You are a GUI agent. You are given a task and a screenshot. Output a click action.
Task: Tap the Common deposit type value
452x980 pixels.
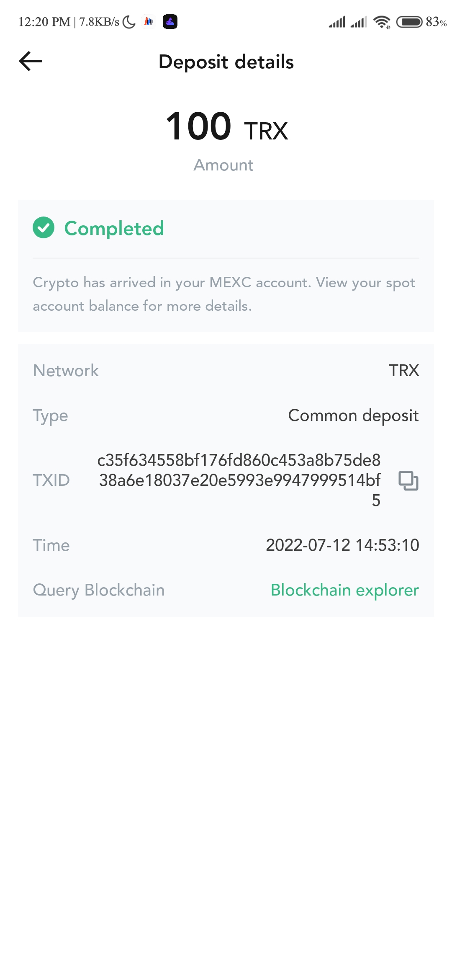point(353,415)
